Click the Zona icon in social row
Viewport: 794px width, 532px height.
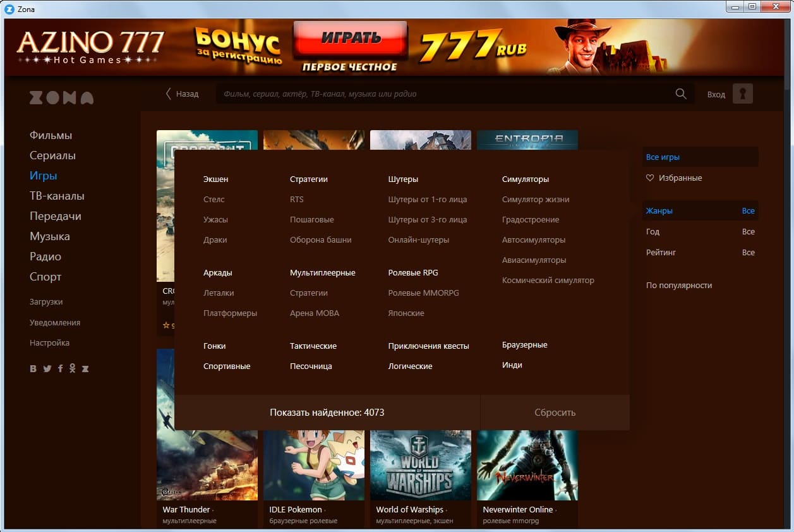pyautogui.click(x=85, y=368)
